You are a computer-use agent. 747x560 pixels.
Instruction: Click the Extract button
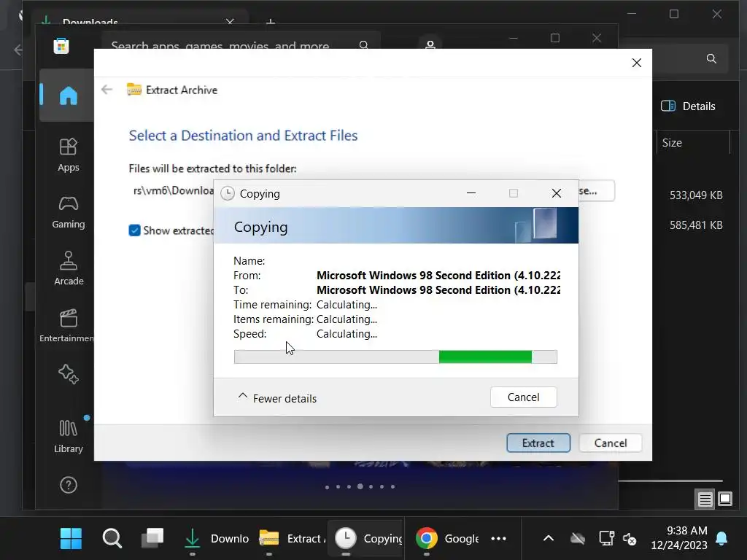pyautogui.click(x=538, y=443)
